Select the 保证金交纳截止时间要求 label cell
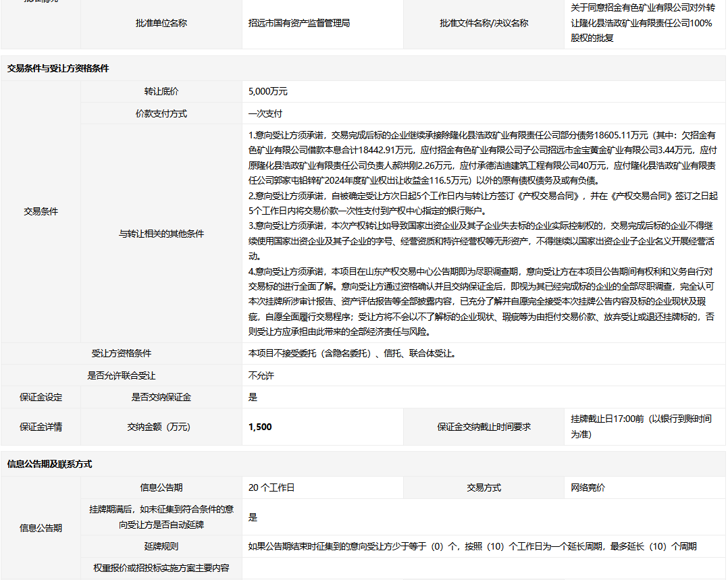The image size is (728, 580). tap(484, 427)
